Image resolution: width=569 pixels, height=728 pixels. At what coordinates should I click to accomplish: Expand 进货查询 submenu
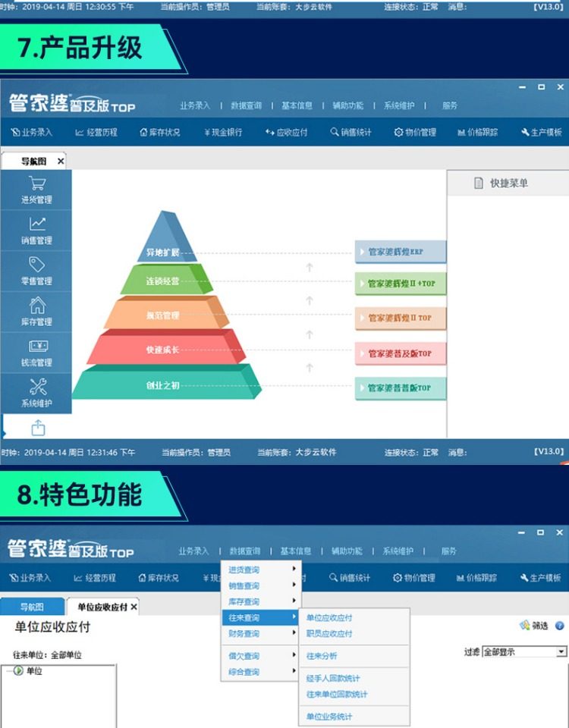point(262,570)
